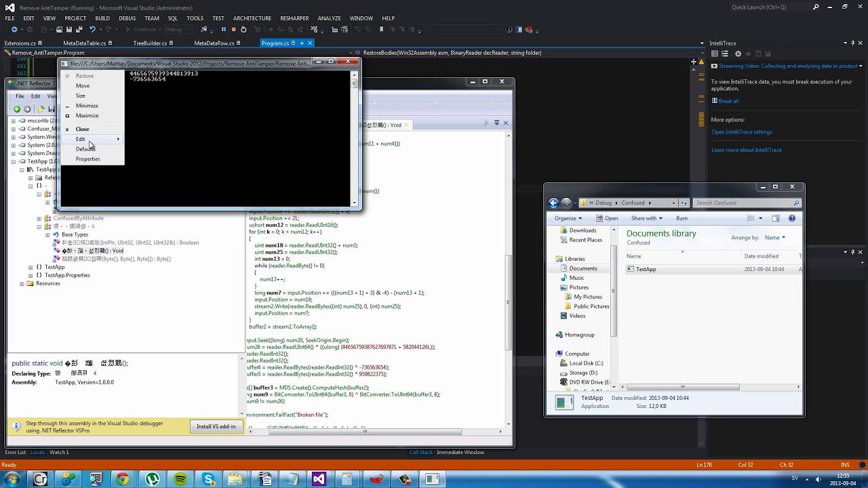Click the Install VS add-in button

[216, 426]
